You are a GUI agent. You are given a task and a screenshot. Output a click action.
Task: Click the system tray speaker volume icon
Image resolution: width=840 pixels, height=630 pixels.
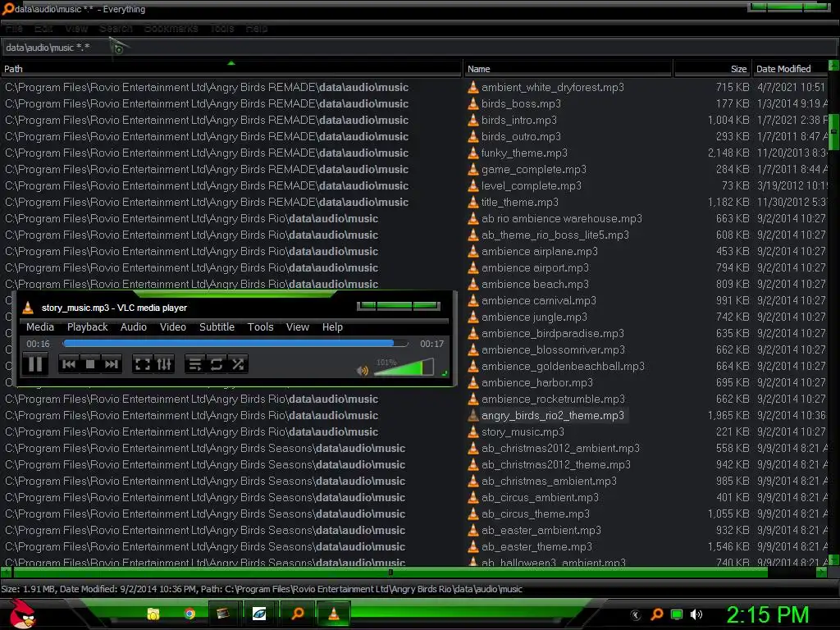click(x=696, y=614)
